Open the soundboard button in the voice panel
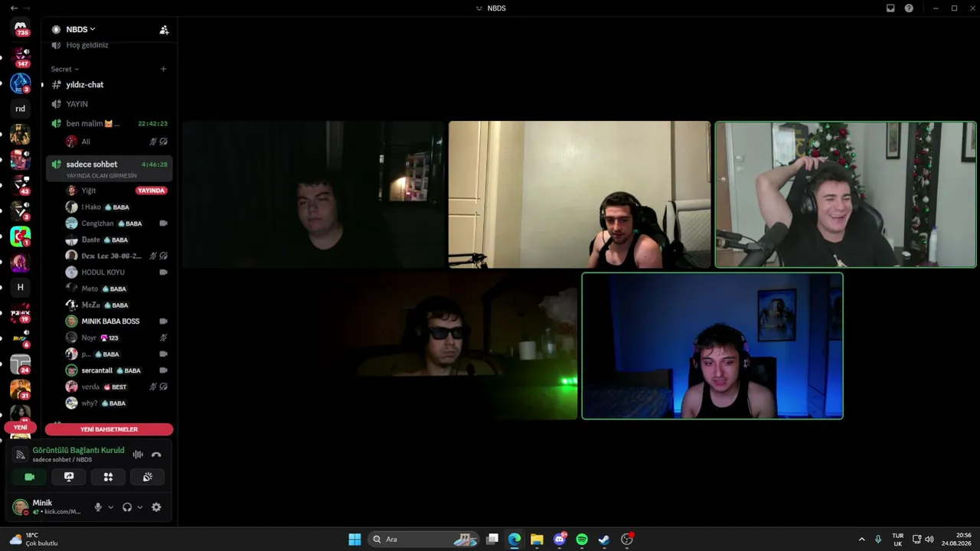 [148, 477]
